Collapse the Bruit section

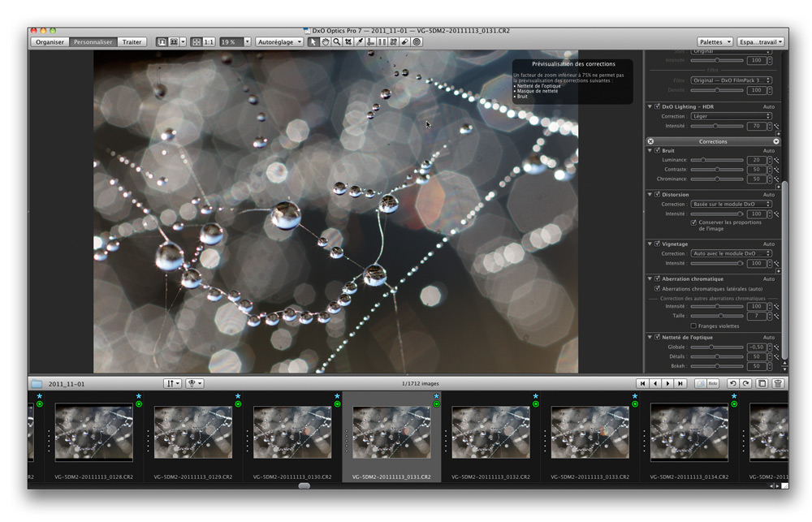pos(650,151)
